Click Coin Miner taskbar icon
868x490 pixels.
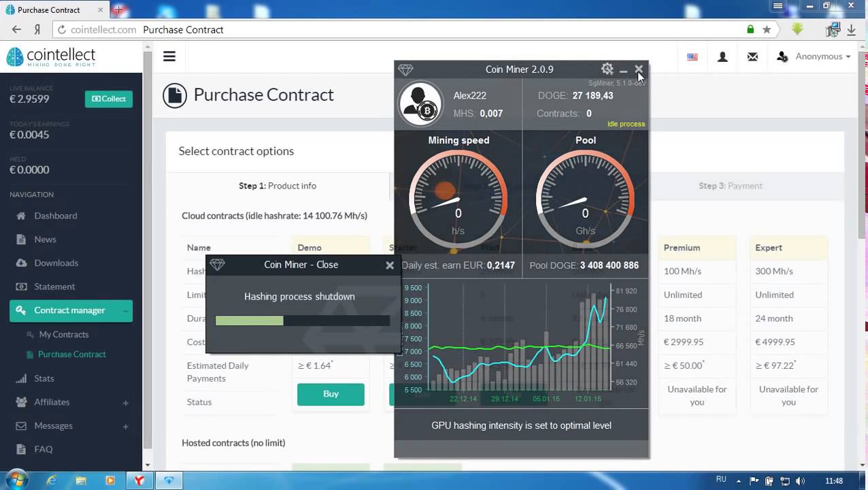pos(169,480)
